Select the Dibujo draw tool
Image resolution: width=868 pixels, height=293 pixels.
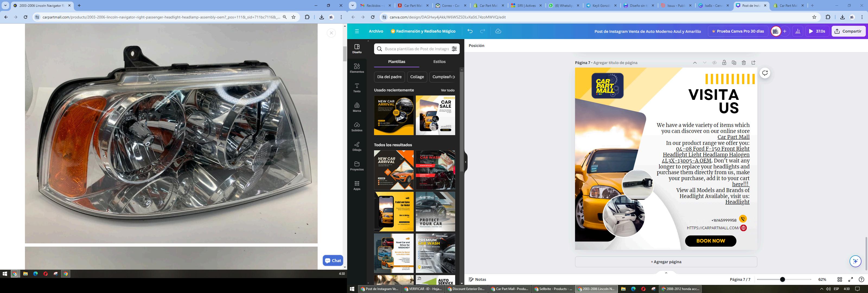coord(357,146)
